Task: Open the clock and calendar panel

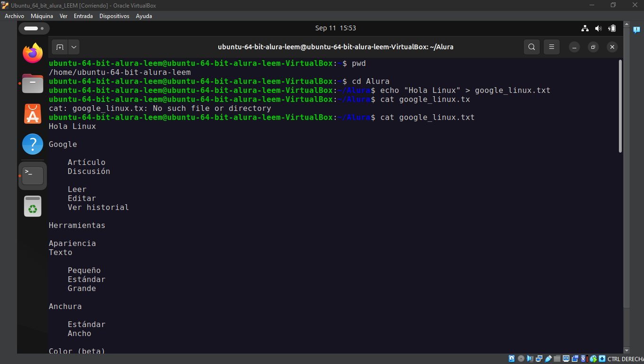Action: (x=336, y=28)
